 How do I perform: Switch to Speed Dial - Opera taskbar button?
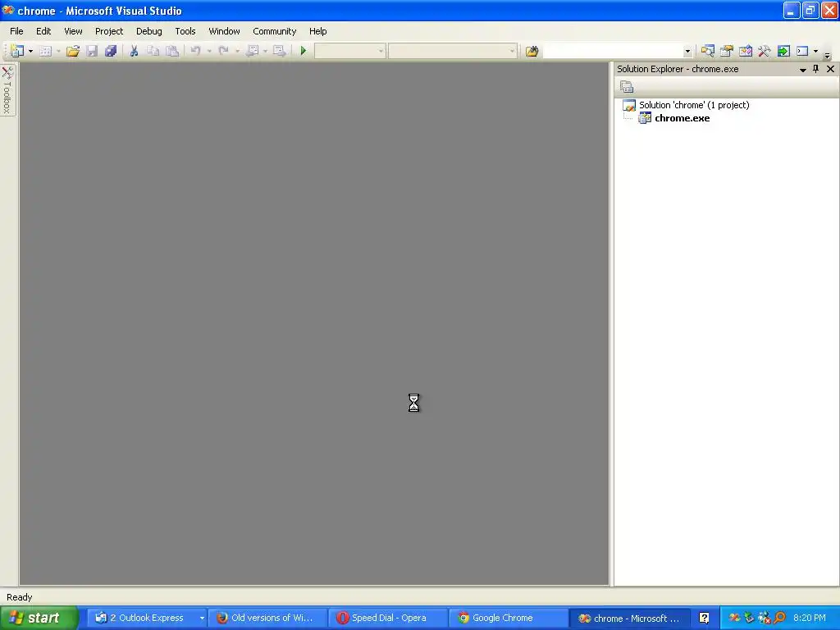pos(388,618)
